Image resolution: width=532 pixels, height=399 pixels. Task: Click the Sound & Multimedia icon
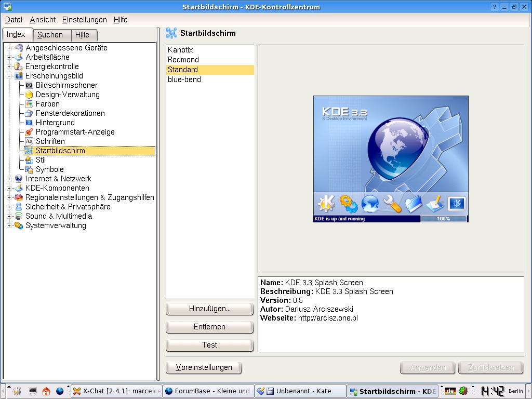pos(19,216)
